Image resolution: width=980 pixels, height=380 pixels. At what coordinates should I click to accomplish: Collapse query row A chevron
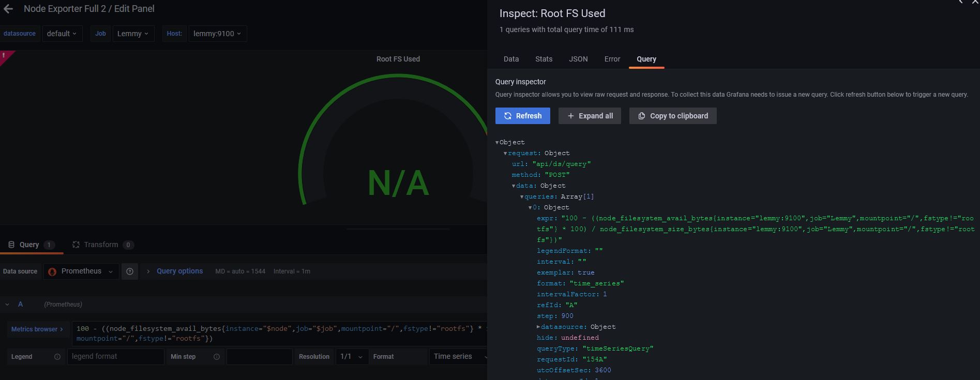[7, 305]
